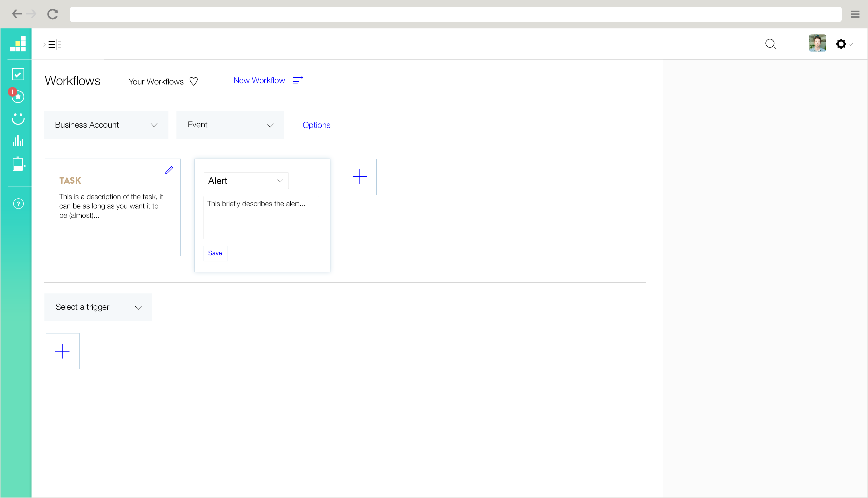Open the Business Account dropdown
868x498 pixels.
106,125
